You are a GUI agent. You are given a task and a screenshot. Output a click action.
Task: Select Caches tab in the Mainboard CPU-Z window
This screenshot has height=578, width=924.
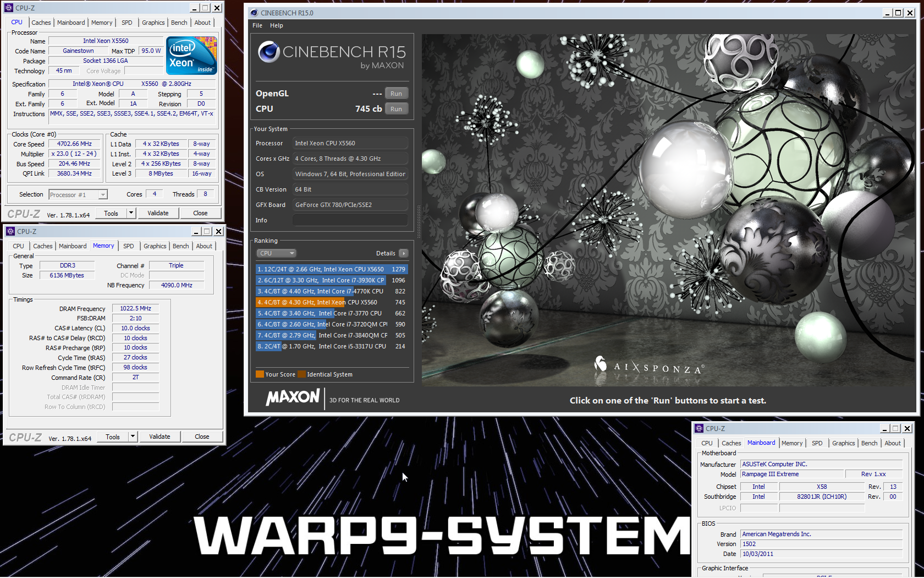click(732, 443)
